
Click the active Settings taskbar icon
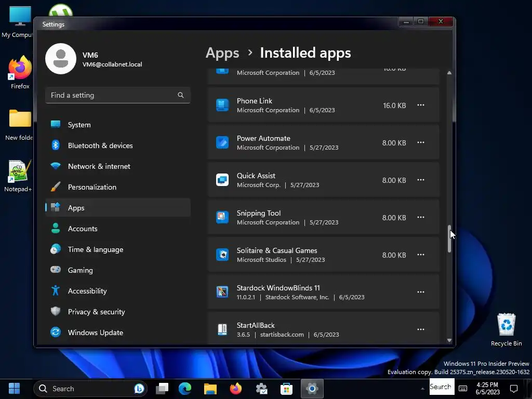click(x=312, y=389)
